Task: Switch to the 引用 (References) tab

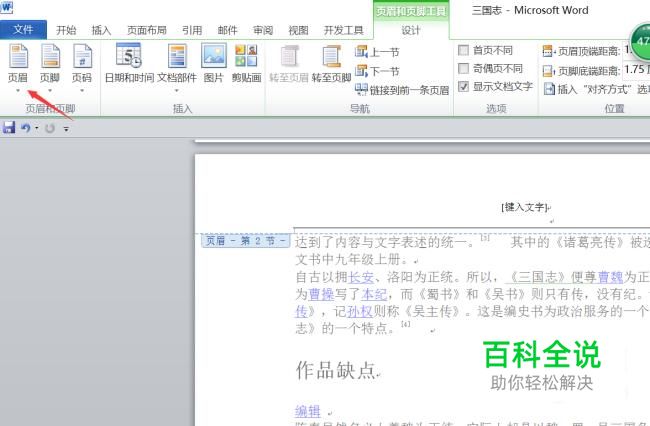Action: coord(192,30)
